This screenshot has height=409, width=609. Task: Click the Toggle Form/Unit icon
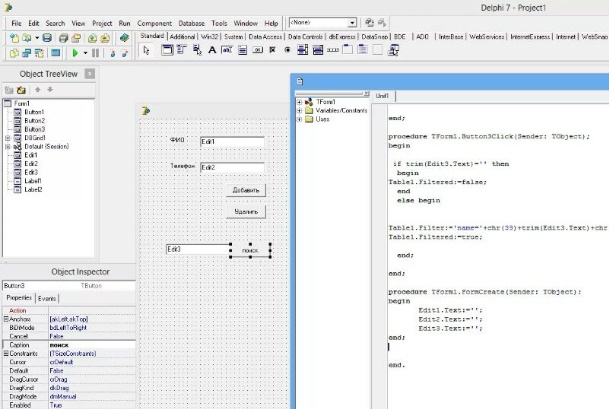pos(39,53)
